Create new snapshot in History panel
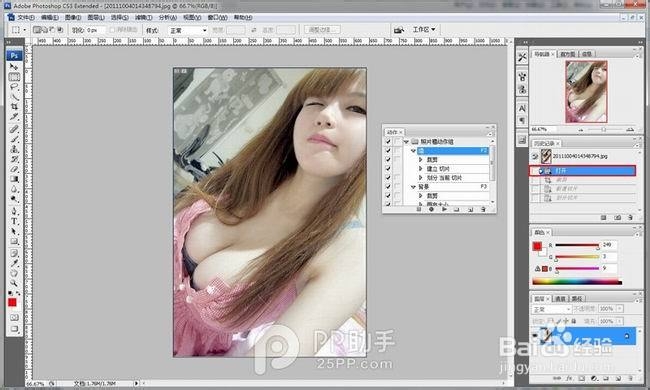Image resolution: width=650 pixels, height=390 pixels. pos(617,217)
